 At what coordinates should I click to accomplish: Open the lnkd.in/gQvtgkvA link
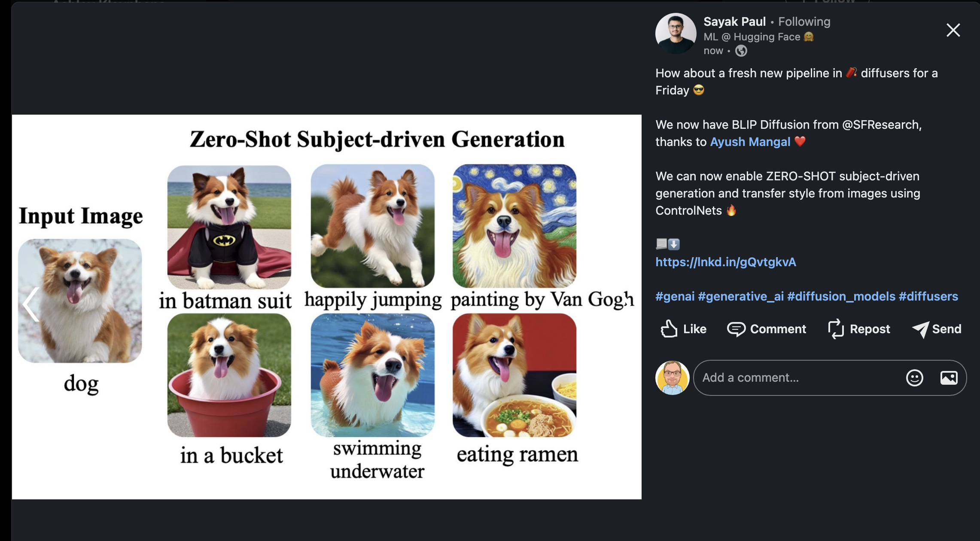click(725, 262)
